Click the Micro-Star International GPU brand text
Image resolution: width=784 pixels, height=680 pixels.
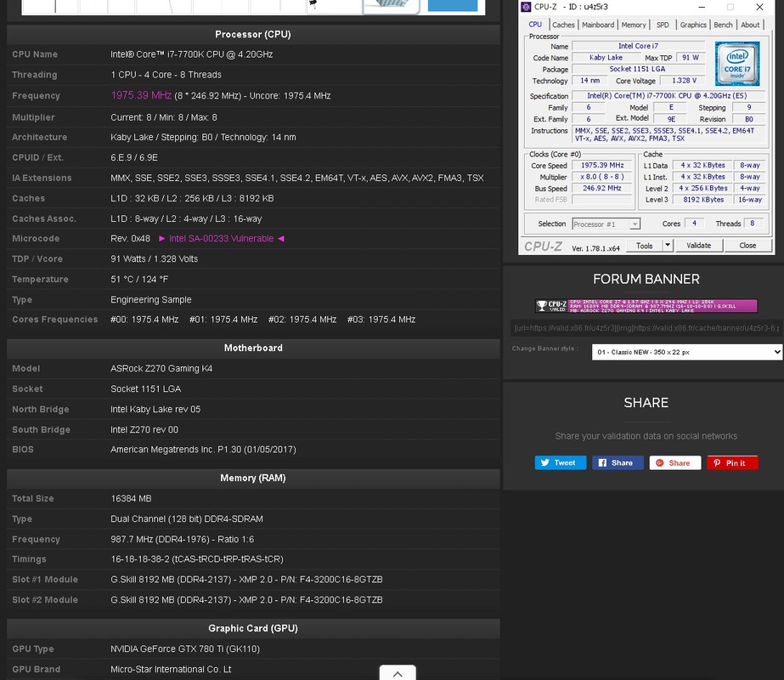[171, 670]
